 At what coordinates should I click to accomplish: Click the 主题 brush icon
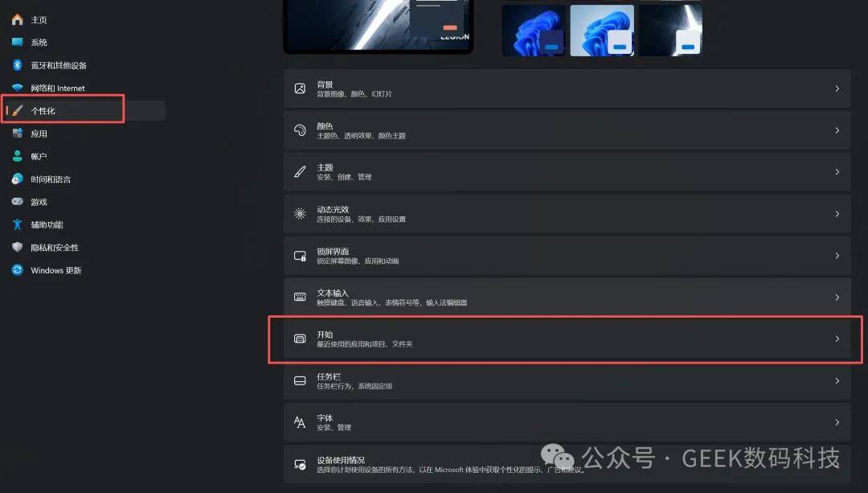[300, 172]
